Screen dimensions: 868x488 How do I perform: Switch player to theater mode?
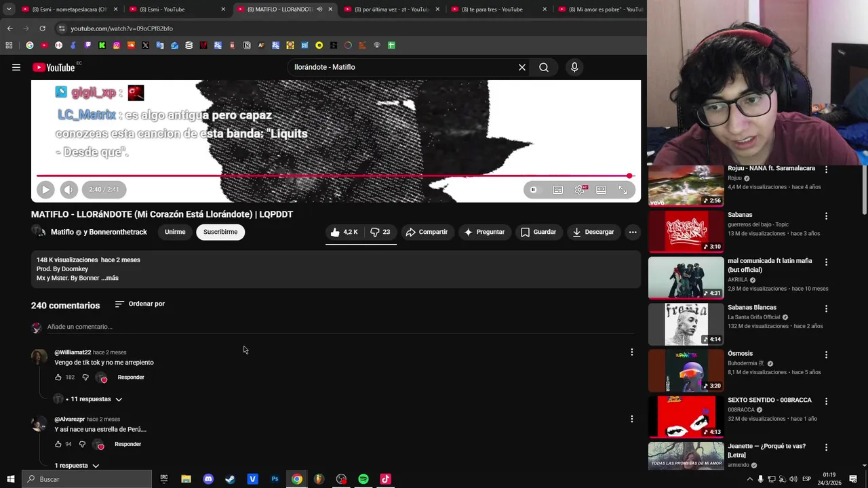[x=601, y=190]
